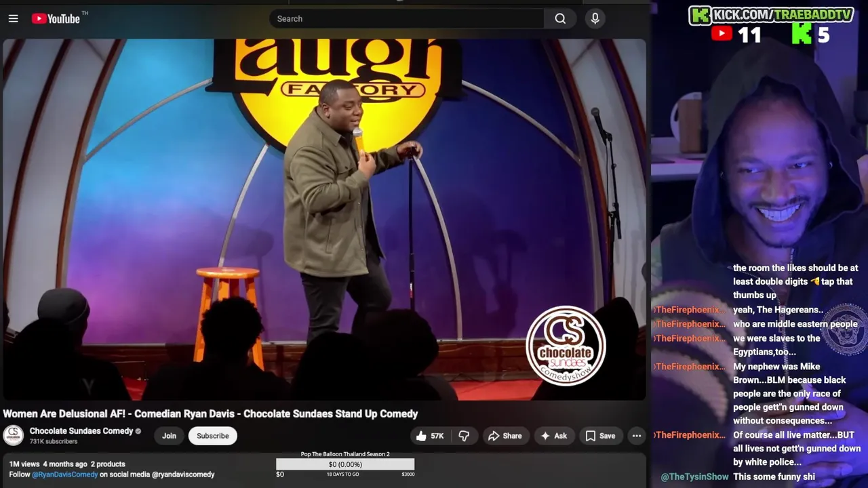The image size is (868, 488).
Task: Click the video player to pause
Action: tap(324, 219)
